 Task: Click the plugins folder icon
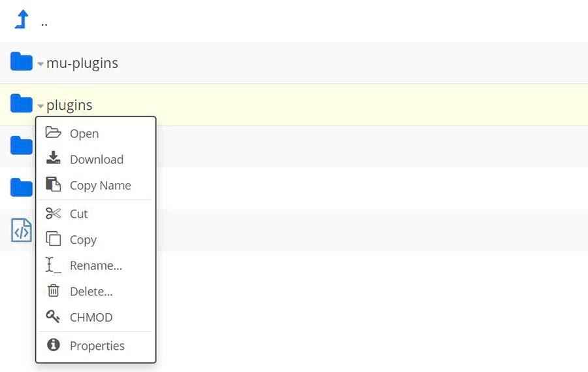(22, 103)
